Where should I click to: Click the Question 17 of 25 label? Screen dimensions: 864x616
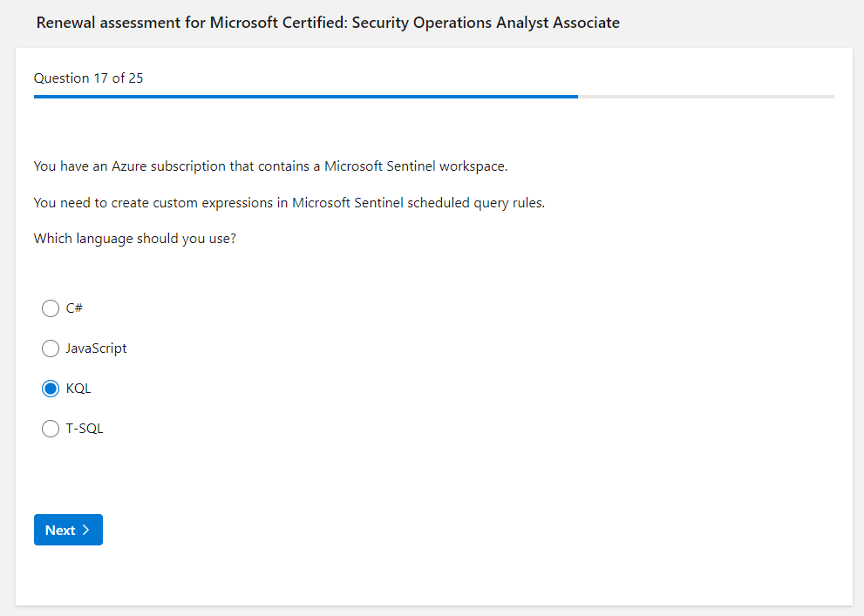(x=88, y=78)
